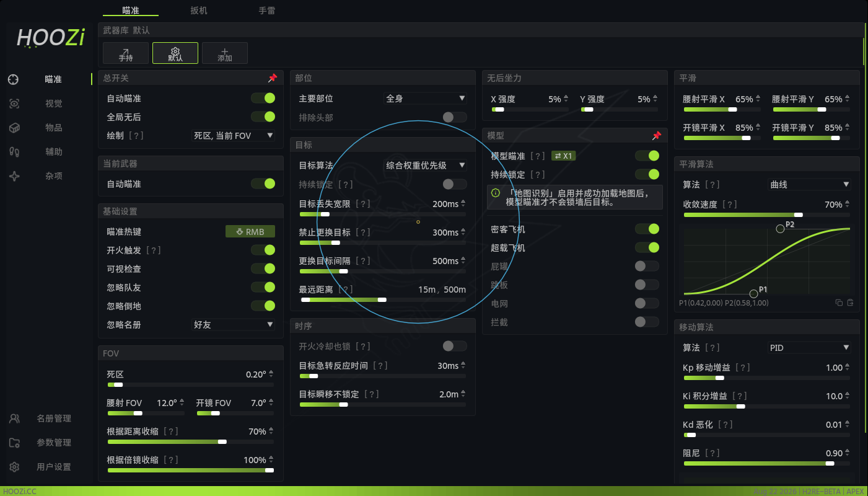
Task: Open the smoothing 算法 dropdown set to 曲线
Action: [809, 184]
